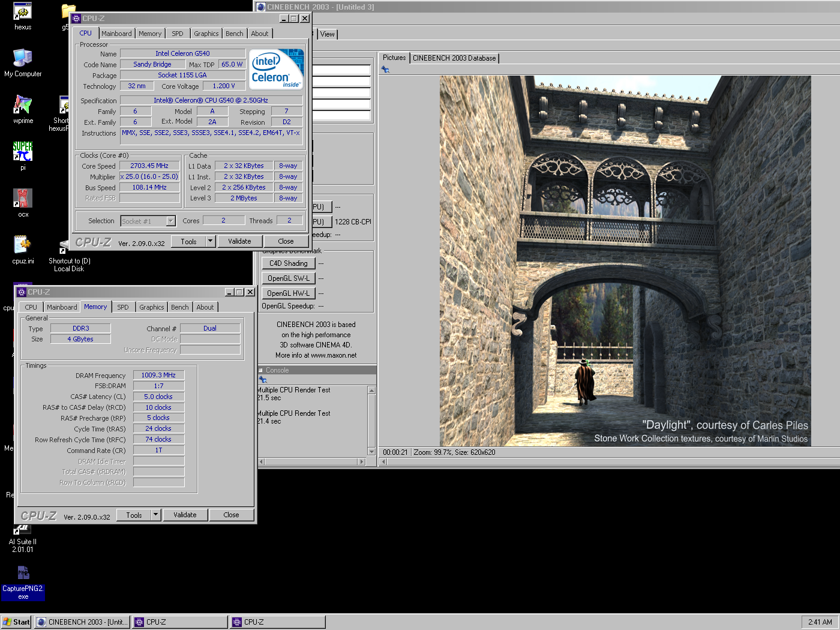Click Validate button in lower CPU-Z
Viewport: 840px width, 630px height.
[185, 515]
